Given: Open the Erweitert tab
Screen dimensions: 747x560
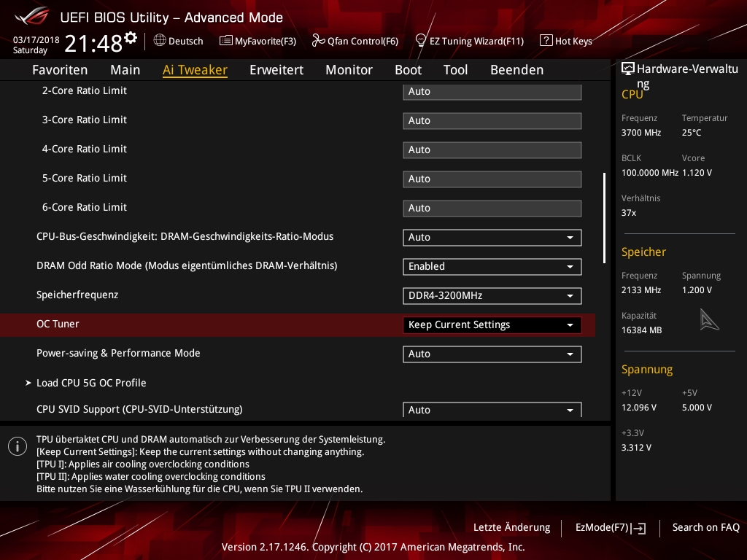Looking at the screenshot, I should pos(276,70).
